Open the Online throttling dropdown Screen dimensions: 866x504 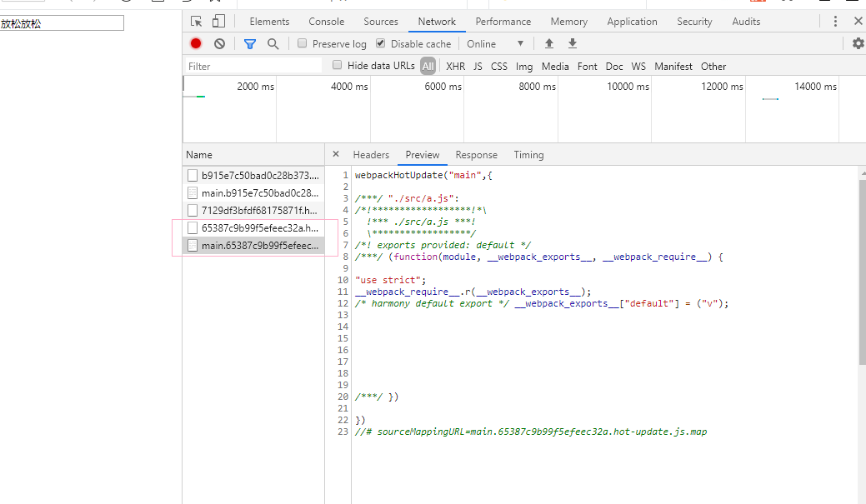(496, 43)
